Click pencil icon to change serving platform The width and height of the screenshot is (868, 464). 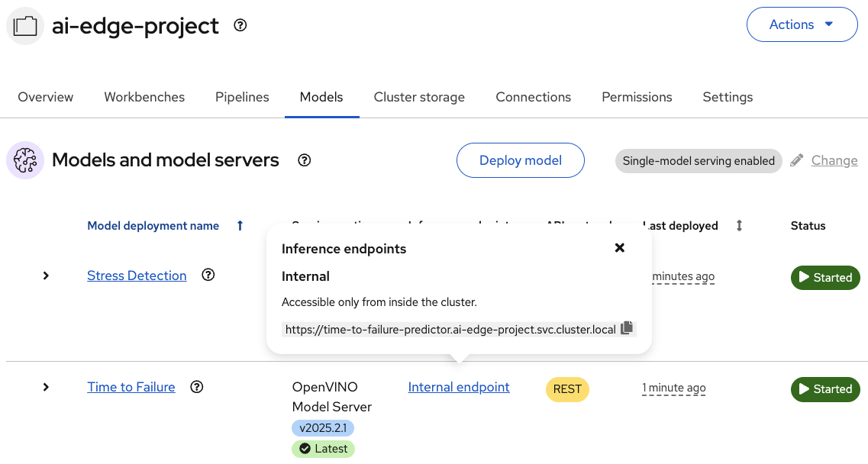[797, 160]
